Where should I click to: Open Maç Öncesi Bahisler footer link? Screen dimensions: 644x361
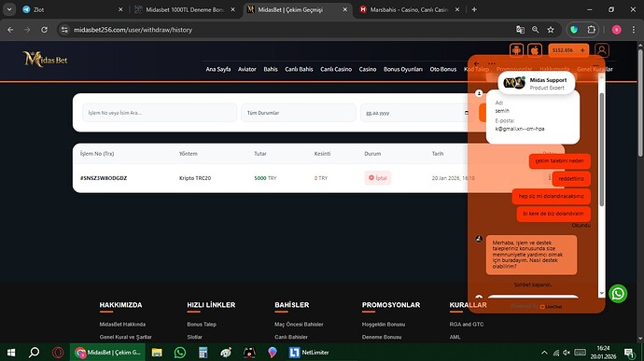pos(299,324)
